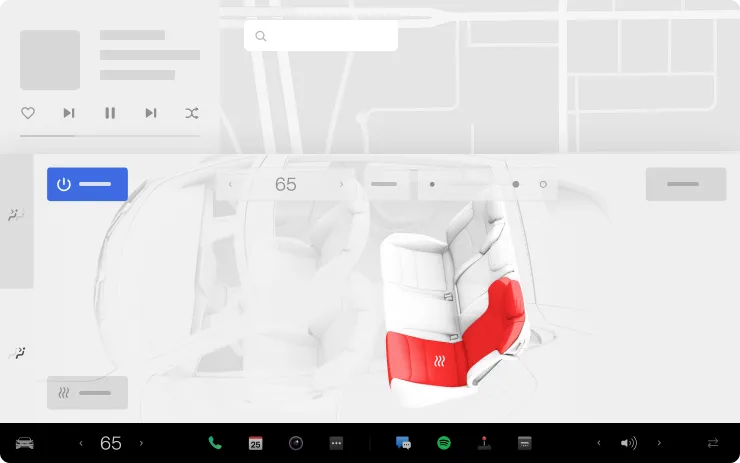The width and height of the screenshot is (740, 463).
Task: Skip to the next track
Action: coord(151,113)
